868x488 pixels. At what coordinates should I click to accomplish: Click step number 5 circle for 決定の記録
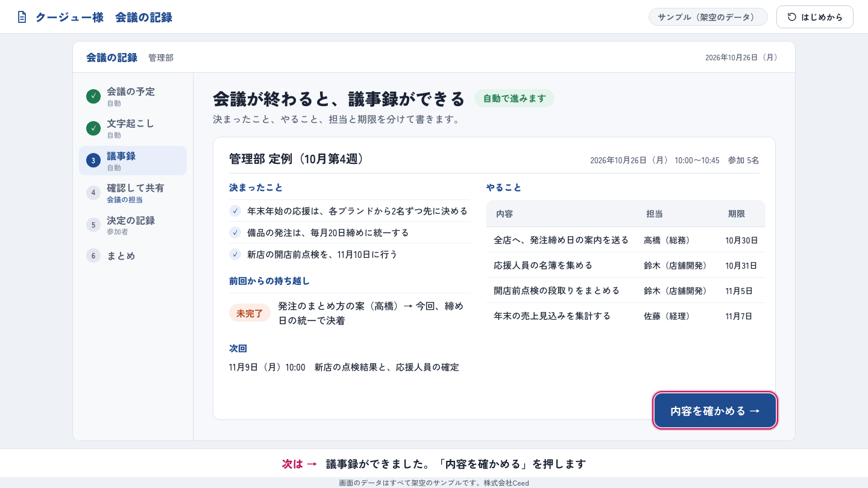coord(93,225)
